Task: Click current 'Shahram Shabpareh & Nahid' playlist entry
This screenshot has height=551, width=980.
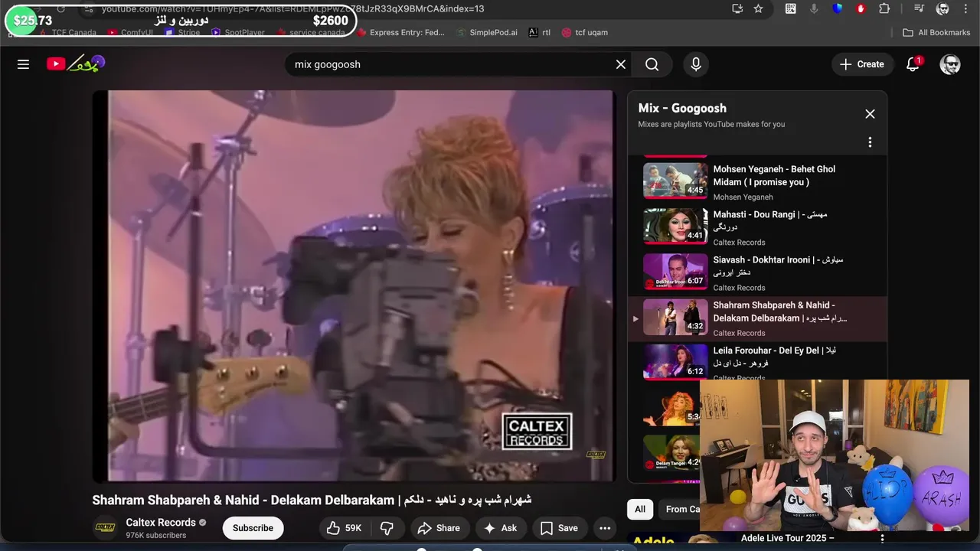Action: pos(757,318)
